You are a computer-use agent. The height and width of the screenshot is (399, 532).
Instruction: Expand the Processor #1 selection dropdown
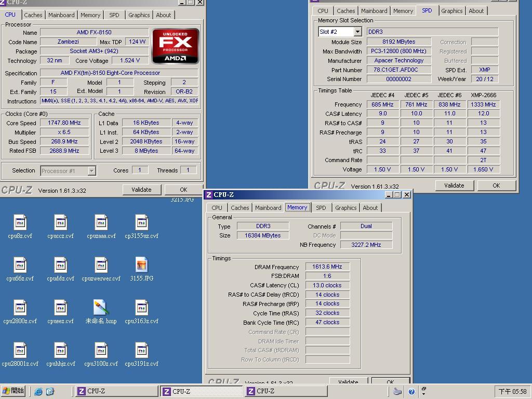[x=91, y=171]
